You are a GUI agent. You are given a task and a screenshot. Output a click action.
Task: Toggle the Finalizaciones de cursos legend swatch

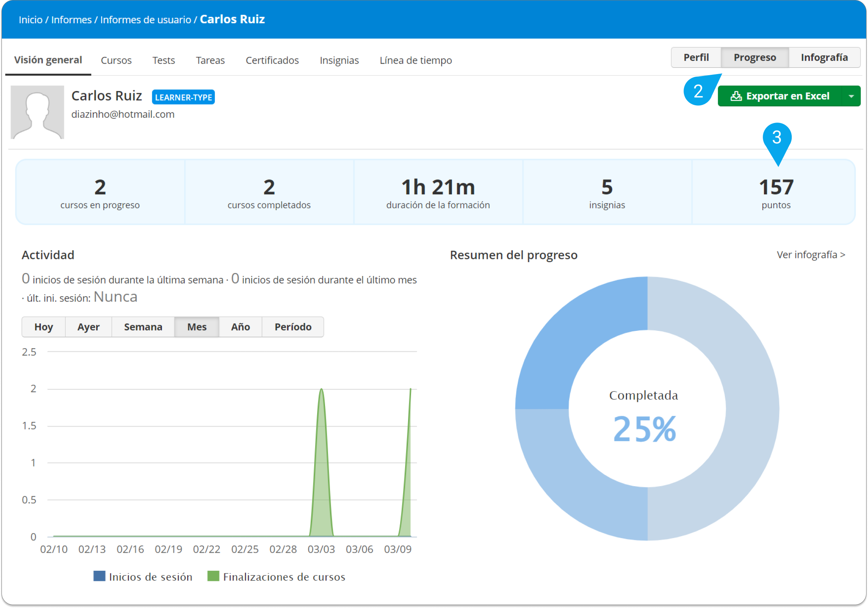[213, 576]
